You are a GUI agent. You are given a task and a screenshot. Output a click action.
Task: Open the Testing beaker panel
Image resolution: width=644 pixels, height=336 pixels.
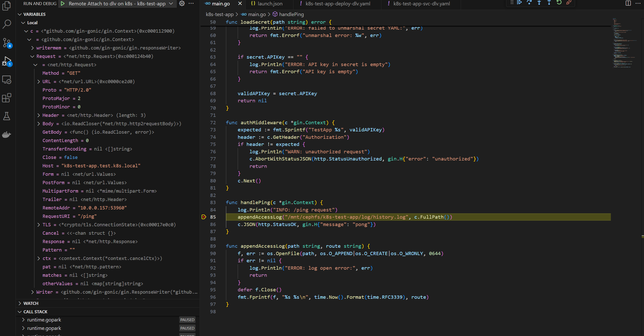click(x=7, y=116)
